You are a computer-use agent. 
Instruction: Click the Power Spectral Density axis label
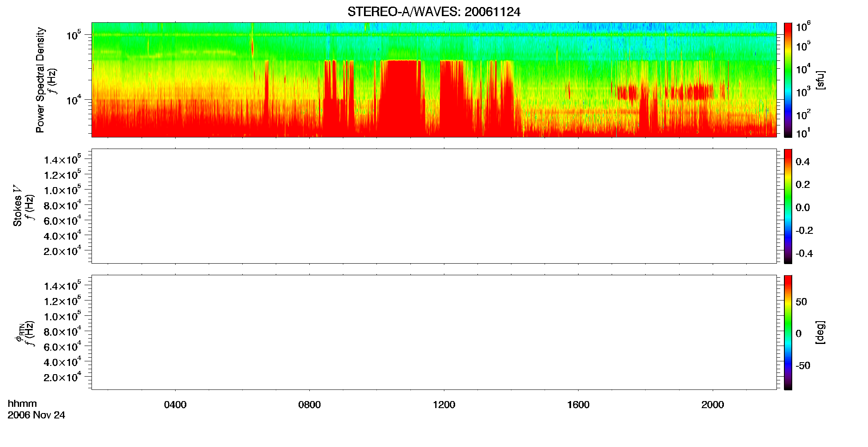point(40,80)
